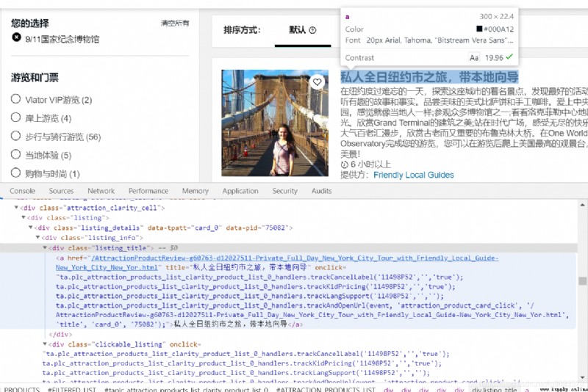Collapse the listing_info div node

(37, 237)
